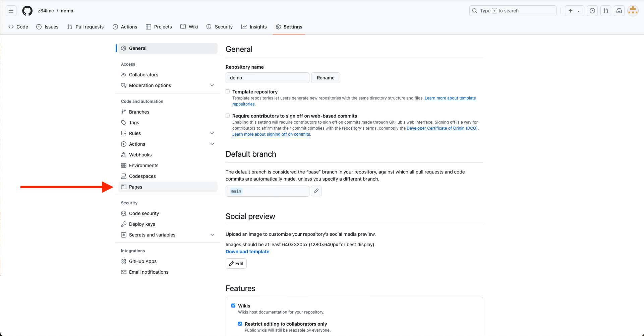
Task: Click the Download template link
Action: (x=247, y=252)
